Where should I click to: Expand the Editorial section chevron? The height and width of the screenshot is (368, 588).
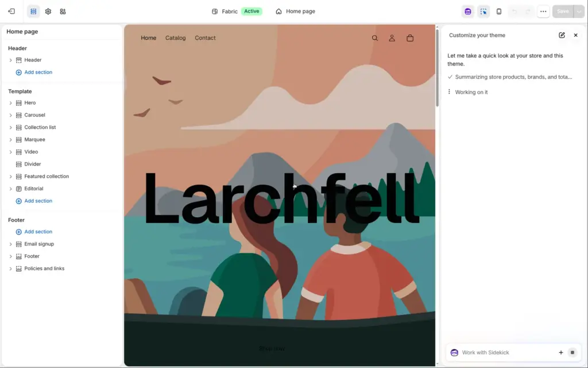pos(10,189)
